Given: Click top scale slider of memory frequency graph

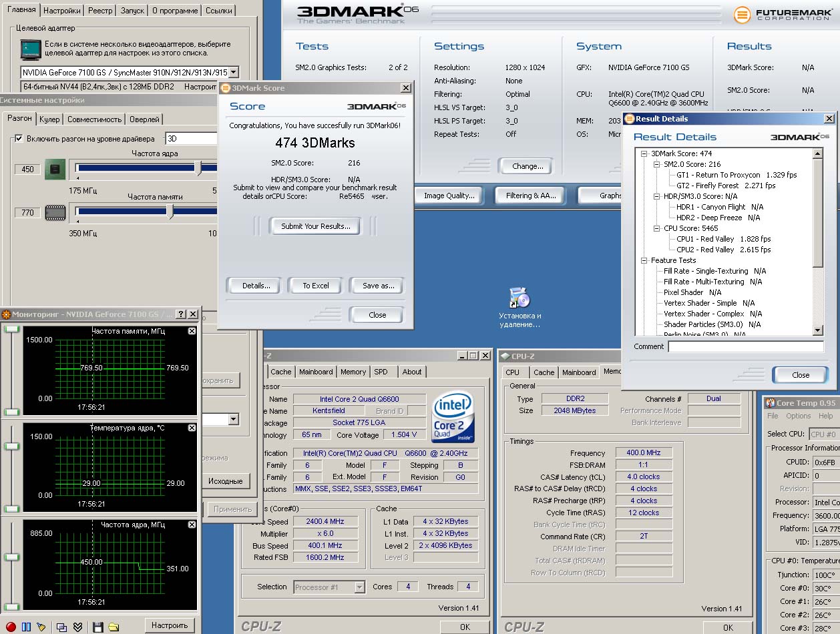Looking at the screenshot, I should click(x=11, y=329).
